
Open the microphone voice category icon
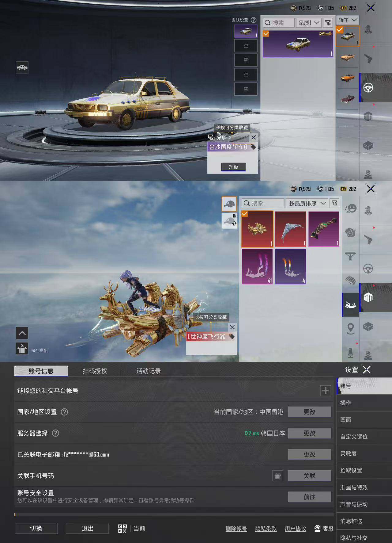tap(350, 353)
